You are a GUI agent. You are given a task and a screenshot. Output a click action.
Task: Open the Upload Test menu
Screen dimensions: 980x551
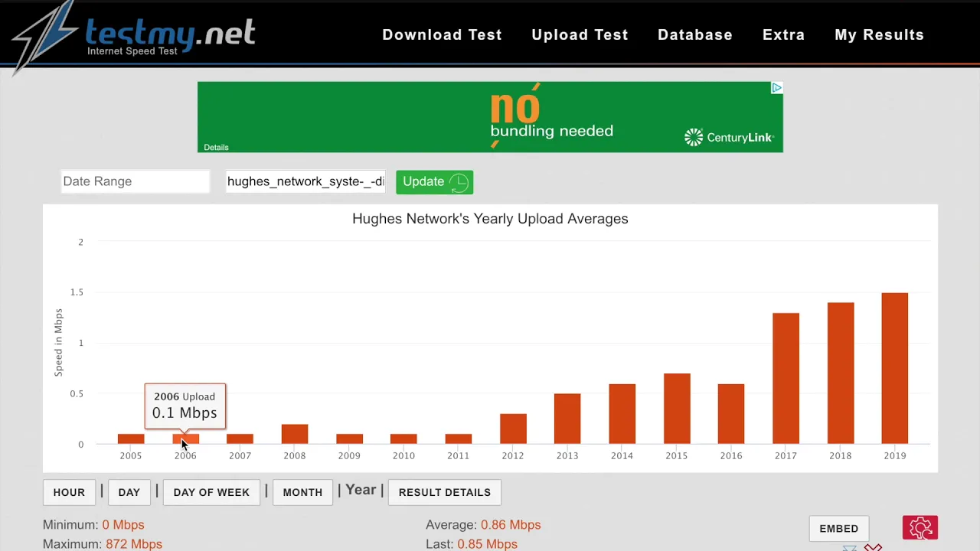(x=580, y=34)
